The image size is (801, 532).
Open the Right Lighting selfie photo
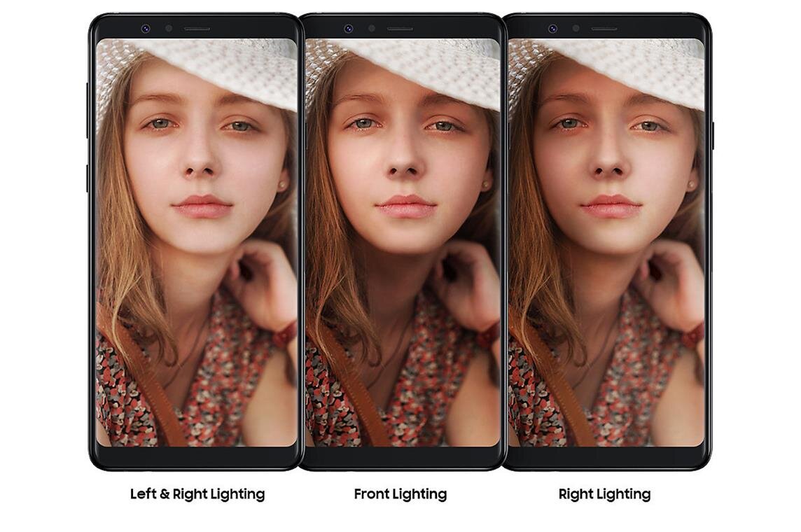(x=606, y=242)
